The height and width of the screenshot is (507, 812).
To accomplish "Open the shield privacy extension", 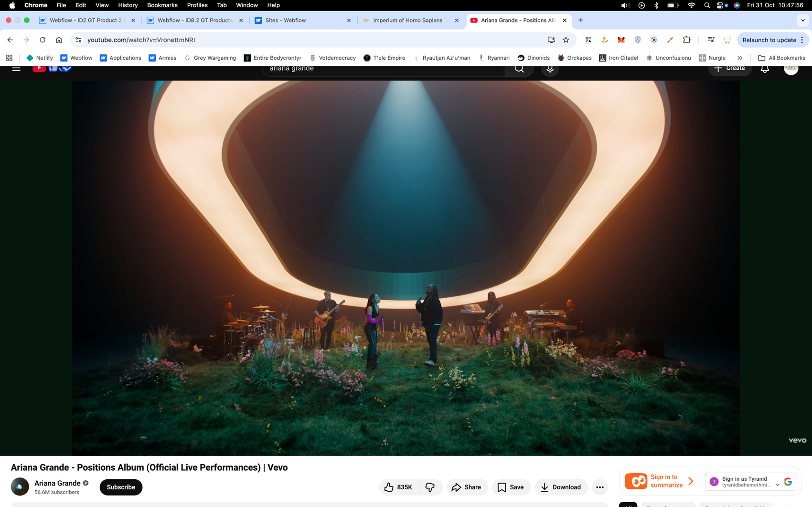I will click(637, 40).
